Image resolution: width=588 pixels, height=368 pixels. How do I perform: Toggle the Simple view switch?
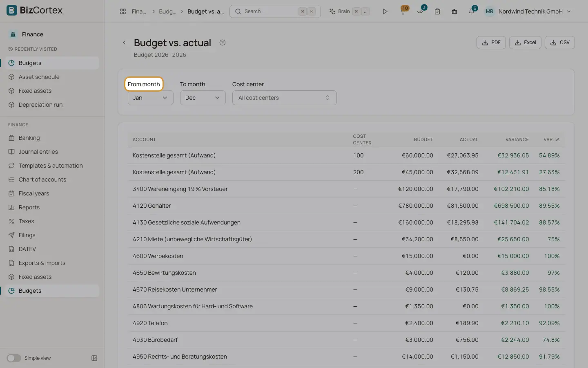(x=14, y=358)
